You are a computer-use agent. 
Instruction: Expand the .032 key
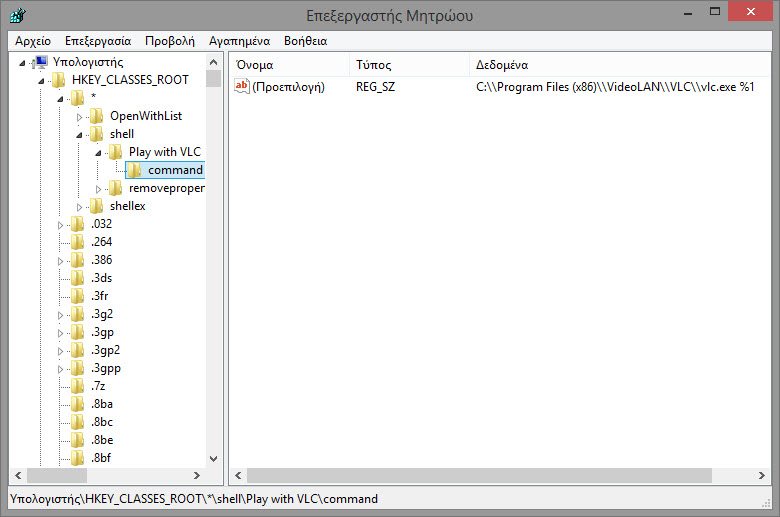(60, 225)
